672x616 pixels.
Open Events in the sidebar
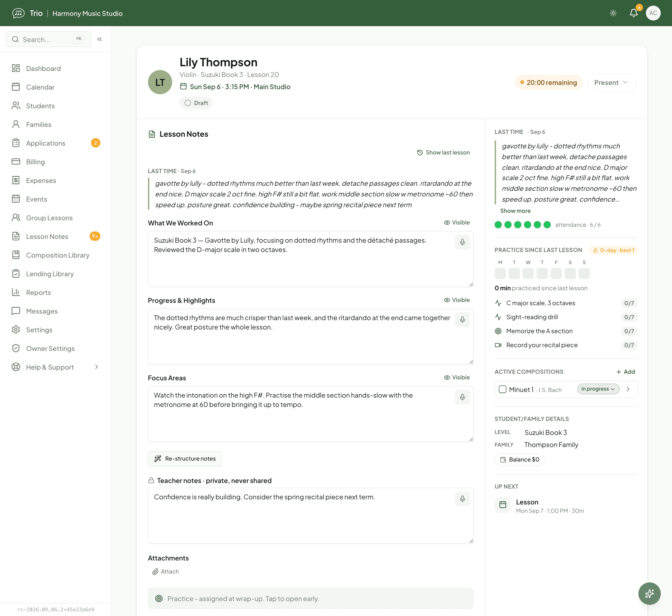tap(56, 199)
